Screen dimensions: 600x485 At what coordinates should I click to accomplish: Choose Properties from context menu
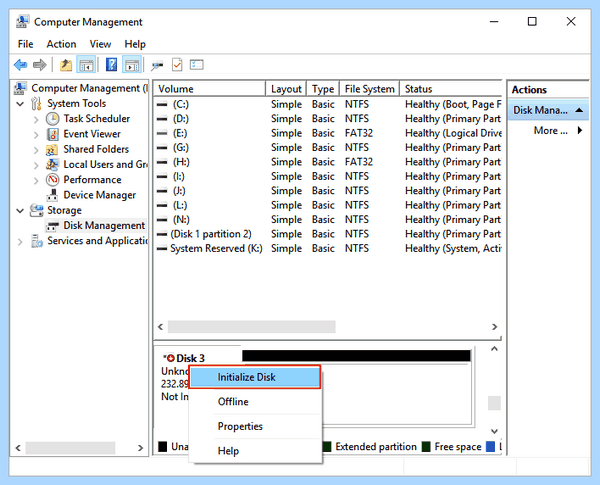255,426
